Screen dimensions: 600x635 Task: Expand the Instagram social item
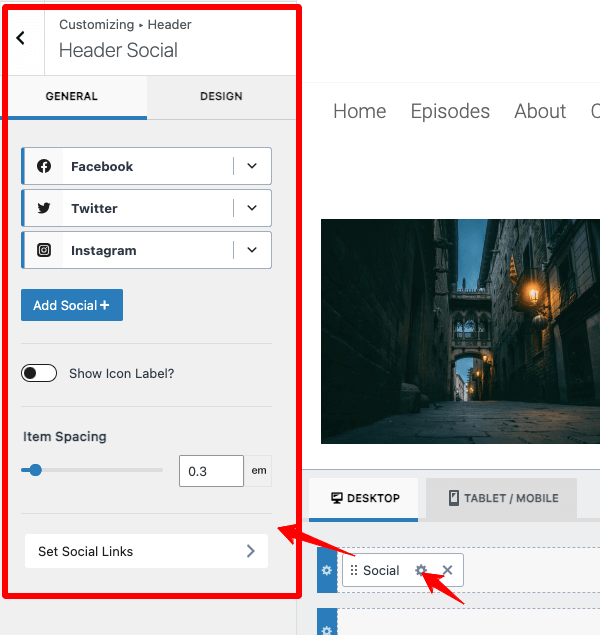click(252, 250)
